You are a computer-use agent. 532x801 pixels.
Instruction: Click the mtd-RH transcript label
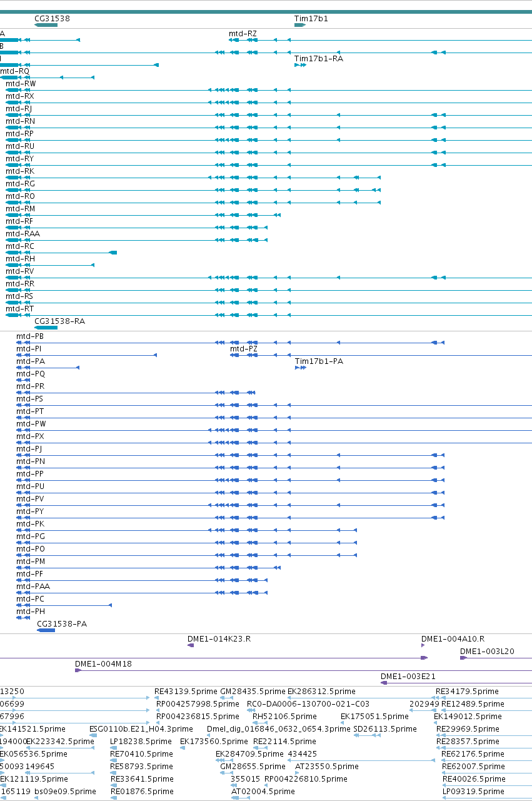(x=20, y=259)
